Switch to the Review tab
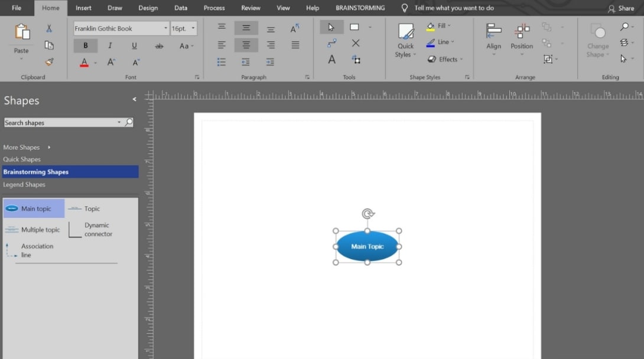The width and height of the screenshot is (644, 359). coord(251,8)
